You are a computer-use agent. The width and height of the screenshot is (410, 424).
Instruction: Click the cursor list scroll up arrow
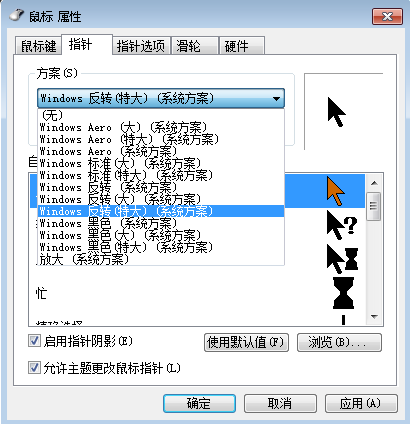tap(374, 183)
